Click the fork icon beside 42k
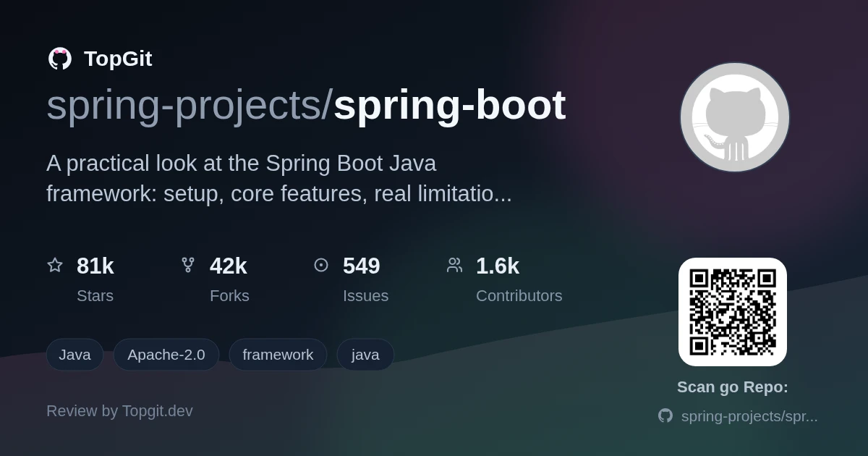The image size is (868, 456). pos(188,265)
